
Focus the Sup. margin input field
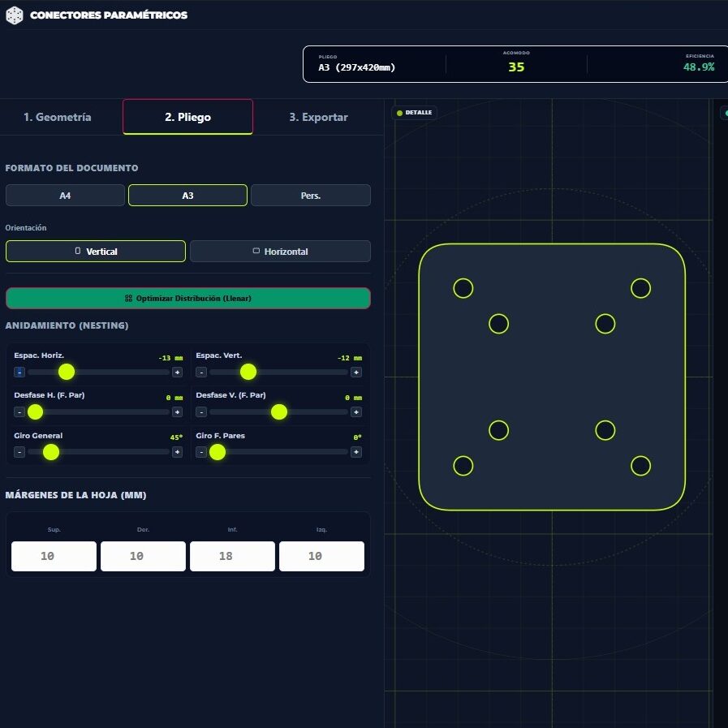(x=54, y=556)
